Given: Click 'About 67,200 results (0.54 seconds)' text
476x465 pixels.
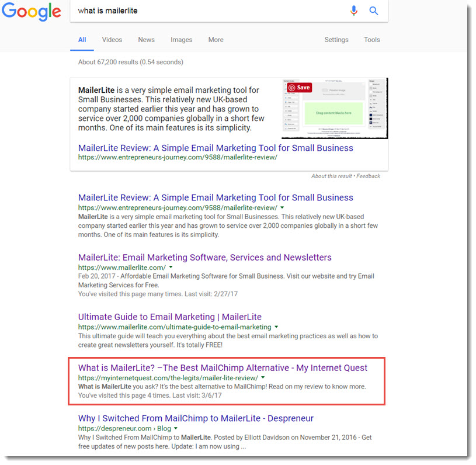Looking at the screenshot, I should (131, 63).
